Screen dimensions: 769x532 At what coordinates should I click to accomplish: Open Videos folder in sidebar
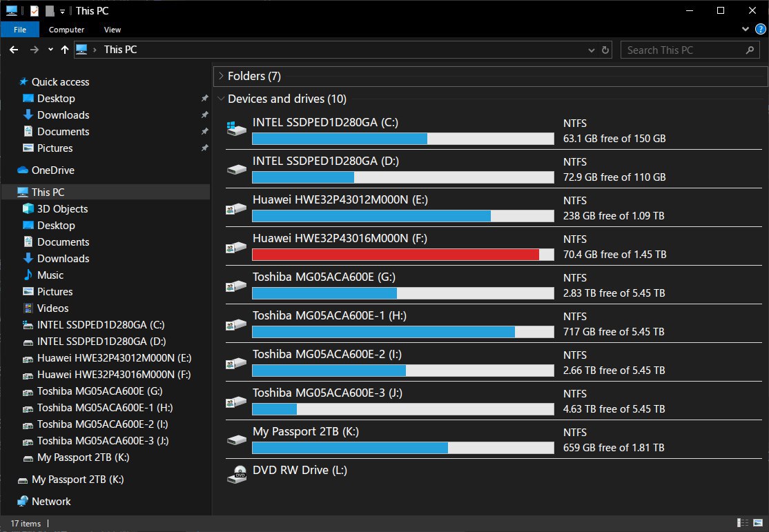coord(53,308)
